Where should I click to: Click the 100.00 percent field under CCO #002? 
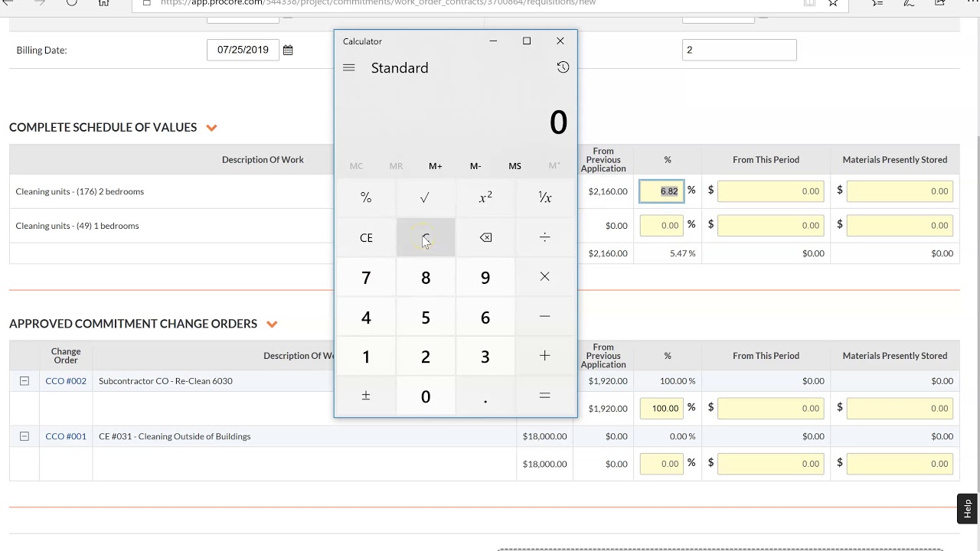661,408
